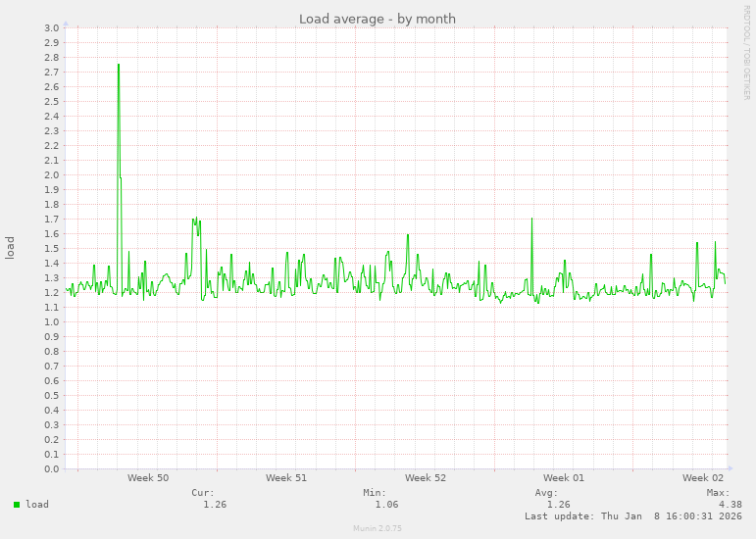Click the 1.0 y-axis tick label
The image size is (756, 539).
pyautogui.click(x=52, y=322)
